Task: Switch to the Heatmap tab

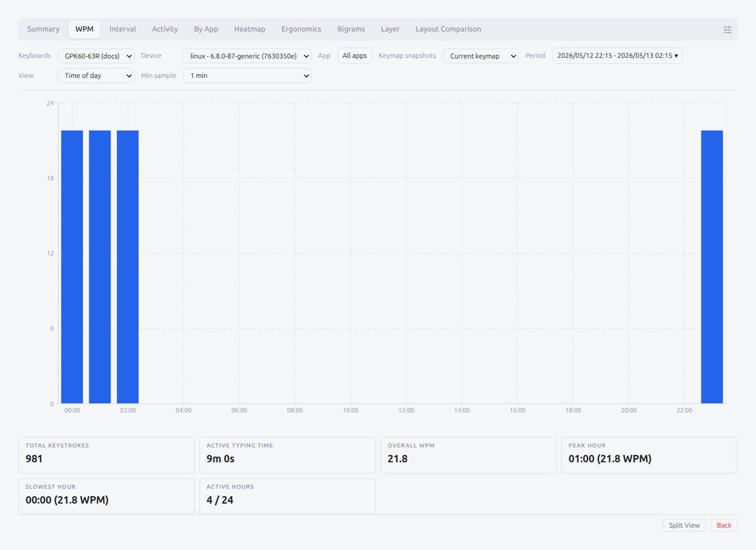Action: click(250, 29)
